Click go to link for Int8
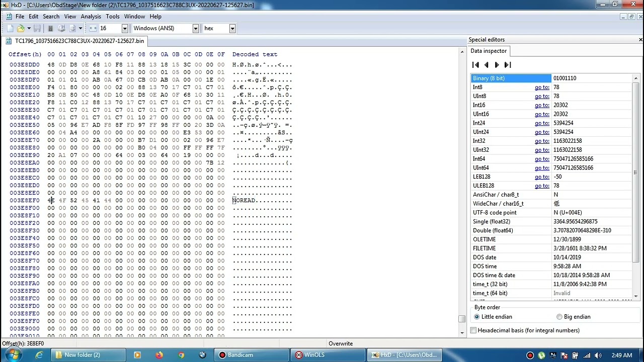Screen dimensions: 644x362 click(x=542, y=87)
